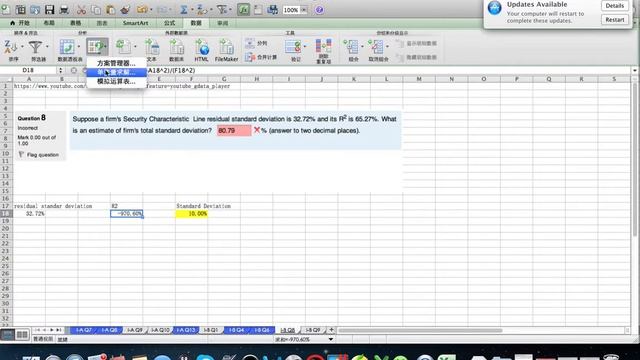Open Group dropdown arrow in ribbon

pos(362,47)
